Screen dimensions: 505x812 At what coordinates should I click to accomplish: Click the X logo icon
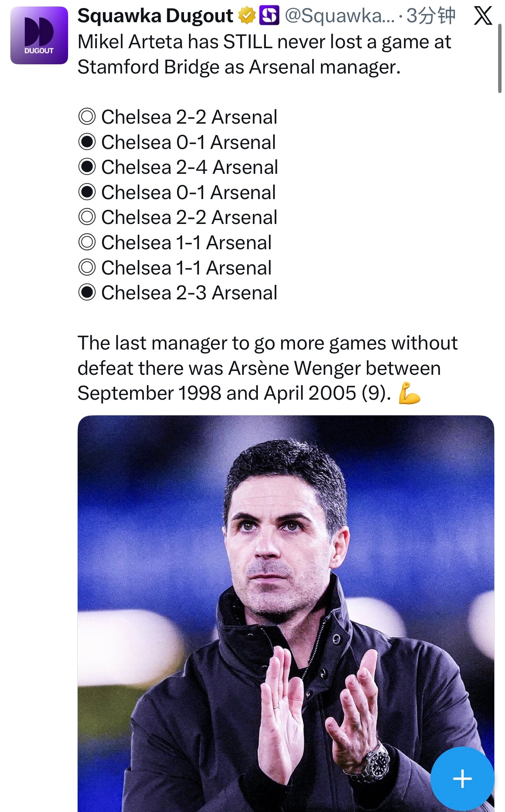483,16
